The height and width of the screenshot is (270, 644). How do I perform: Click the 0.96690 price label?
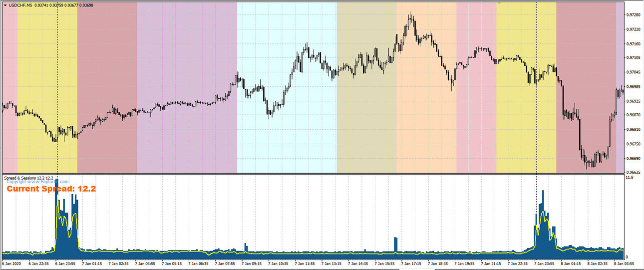pyautogui.click(x=633, y=159)
